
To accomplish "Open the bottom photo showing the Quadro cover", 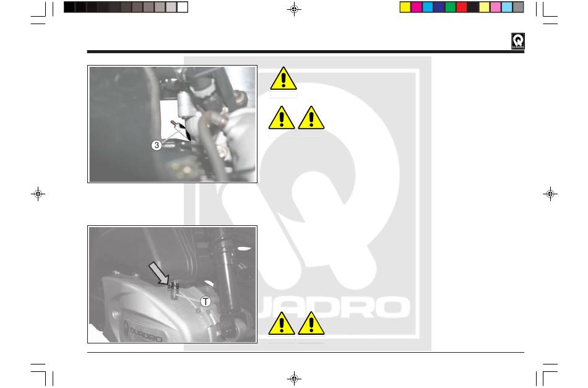I will (173, 285).
